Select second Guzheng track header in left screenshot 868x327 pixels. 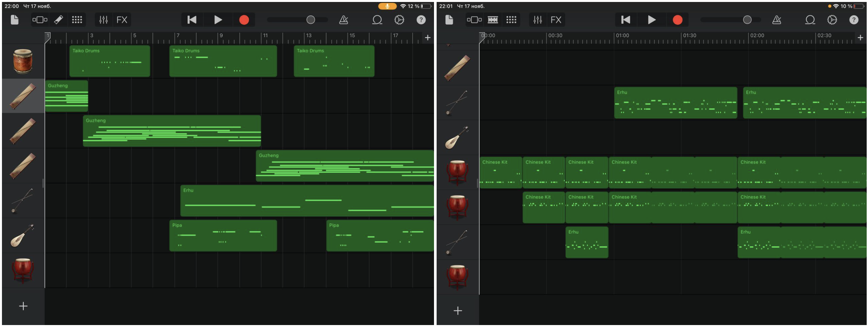point(23,131)
